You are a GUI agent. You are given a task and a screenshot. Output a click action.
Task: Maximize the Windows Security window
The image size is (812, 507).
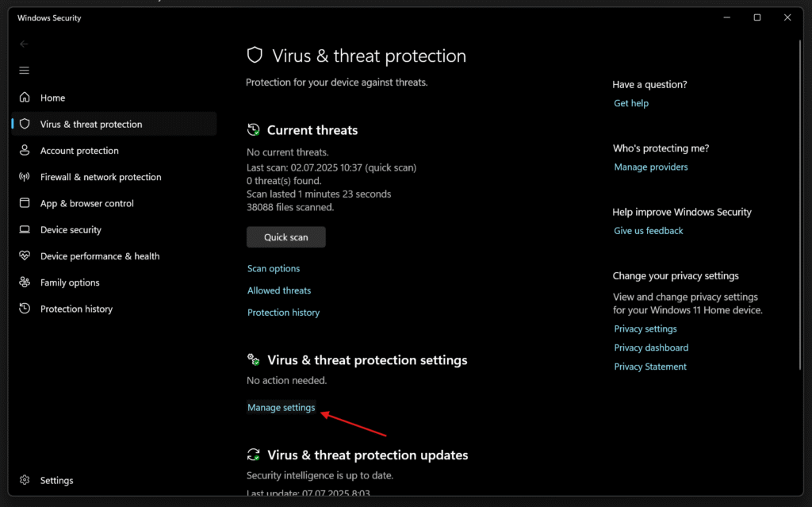point(757,17)
